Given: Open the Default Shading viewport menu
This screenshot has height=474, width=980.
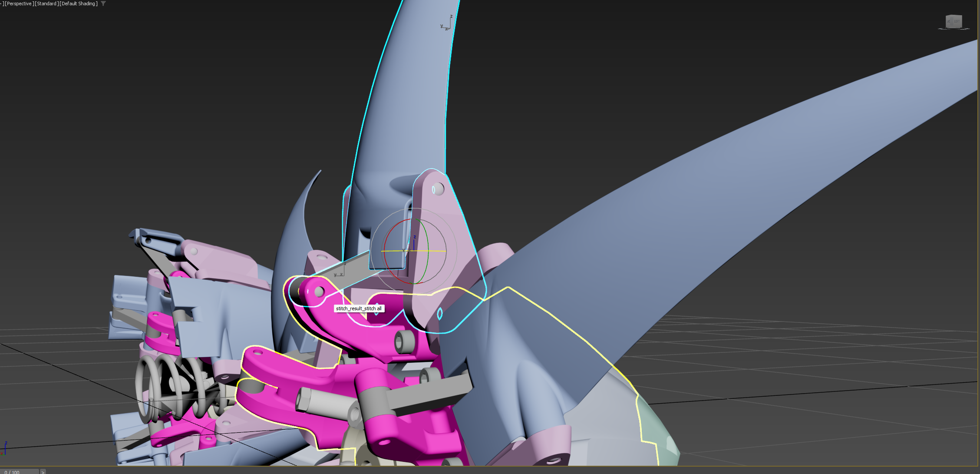Looking at the screenshot, I should (79, 3).
